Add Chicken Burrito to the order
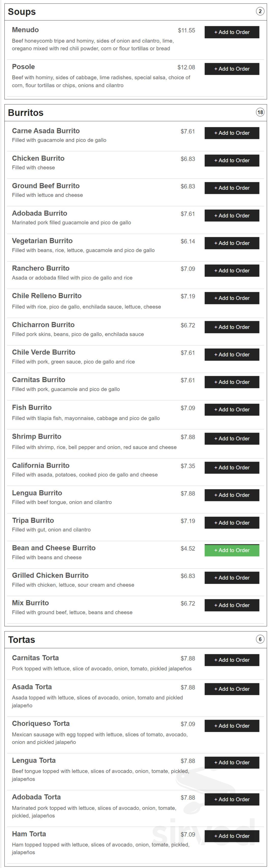The image size is (270, 868). coord(232,160)
